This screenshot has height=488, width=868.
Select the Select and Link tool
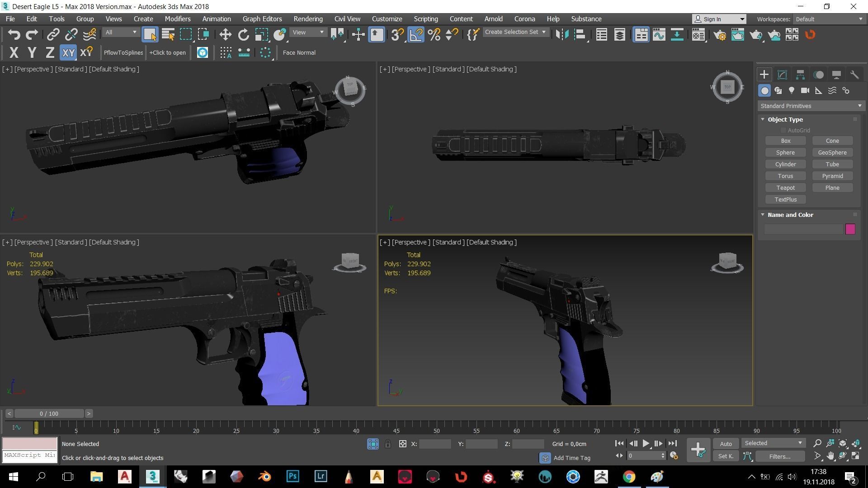coord(53,35)
